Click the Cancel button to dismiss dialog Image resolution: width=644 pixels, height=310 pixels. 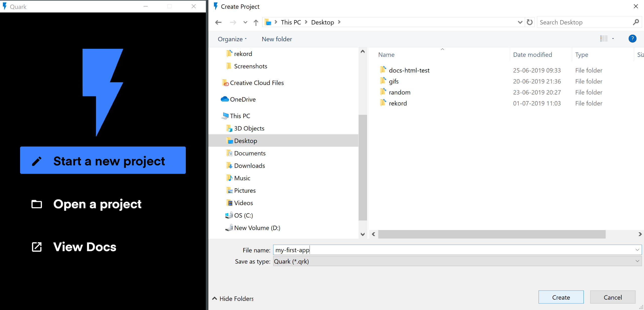[x=612, y=297]
